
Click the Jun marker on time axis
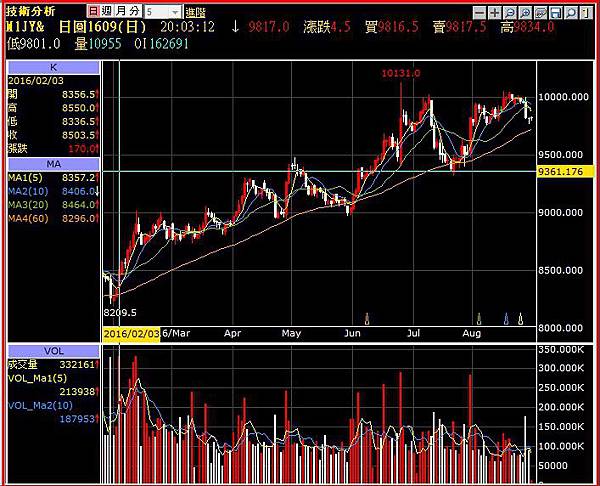coord(352,333)
